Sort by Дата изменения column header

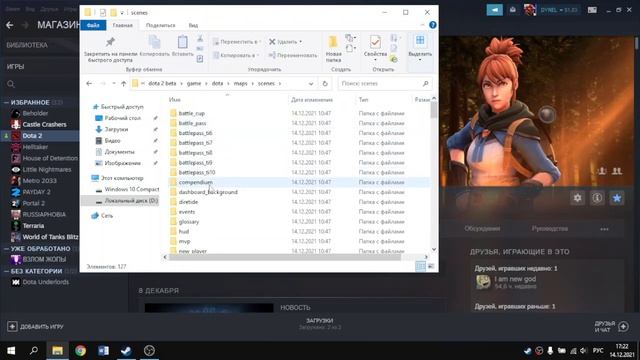[312, 100]
